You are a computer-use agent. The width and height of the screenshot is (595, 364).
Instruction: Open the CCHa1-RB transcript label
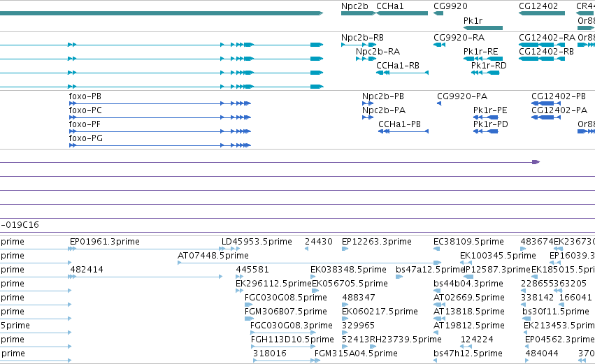point(398,66)
